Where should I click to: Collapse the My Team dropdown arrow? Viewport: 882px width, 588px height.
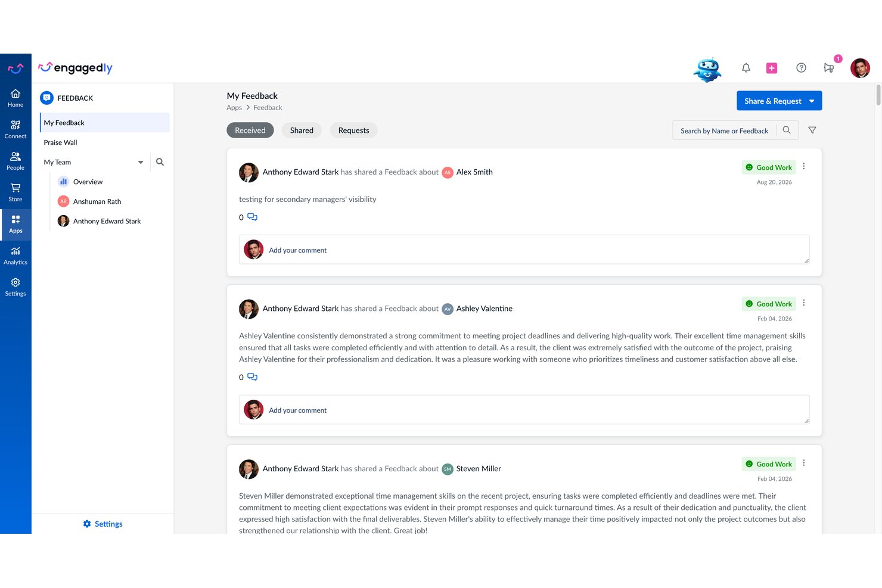[x=141, y=162]
